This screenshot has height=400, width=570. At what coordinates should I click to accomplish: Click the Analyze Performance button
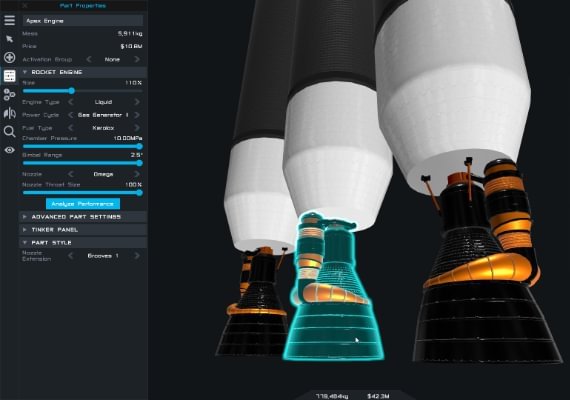tap(83, 204)
